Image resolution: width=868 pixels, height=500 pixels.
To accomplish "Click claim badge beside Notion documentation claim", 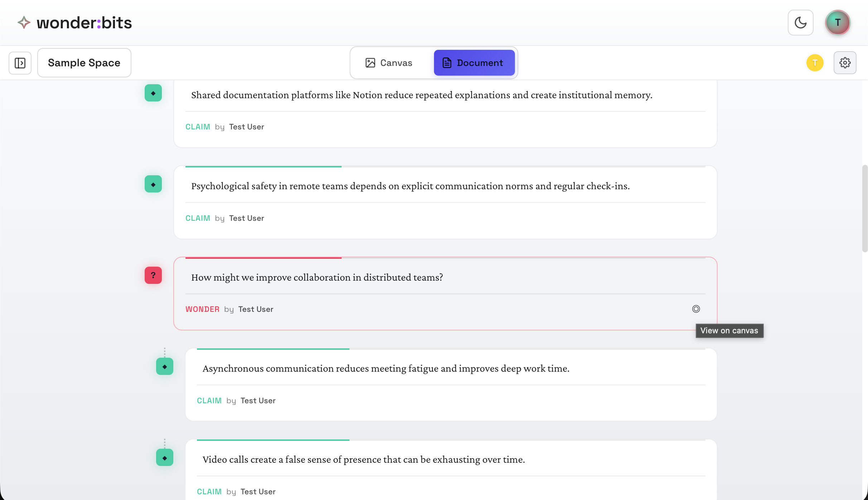I will click(153, 93).
